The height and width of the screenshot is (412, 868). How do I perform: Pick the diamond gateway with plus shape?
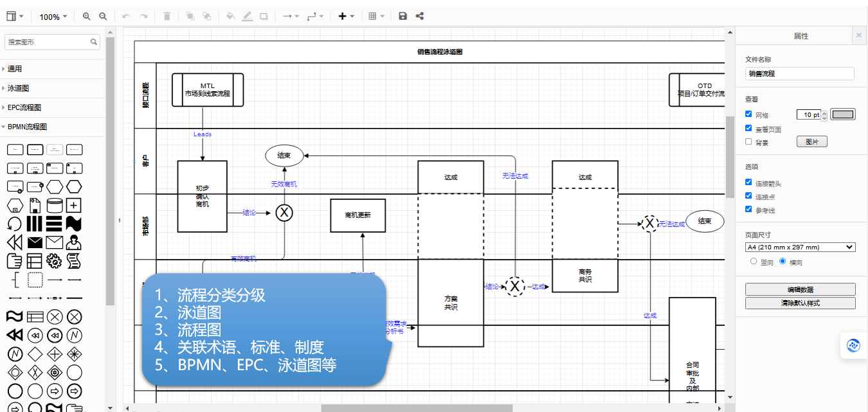coord(55,354)
